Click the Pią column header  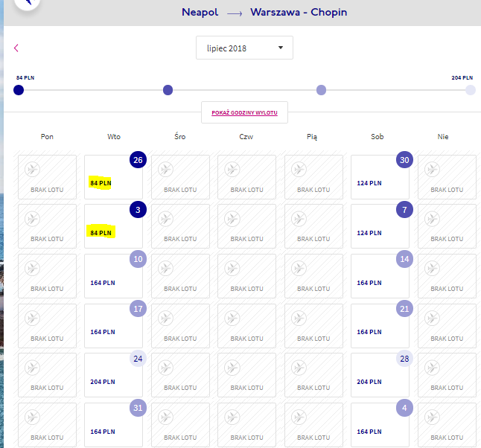312,137
